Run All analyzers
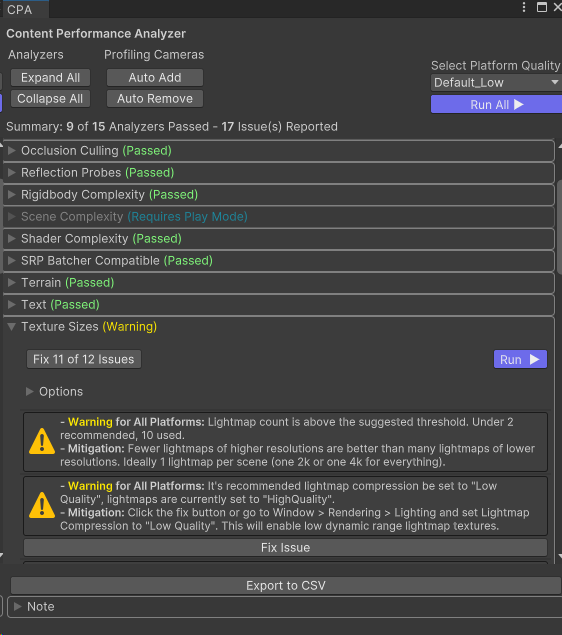Screen dimensions: 562x635 point(496,104)
